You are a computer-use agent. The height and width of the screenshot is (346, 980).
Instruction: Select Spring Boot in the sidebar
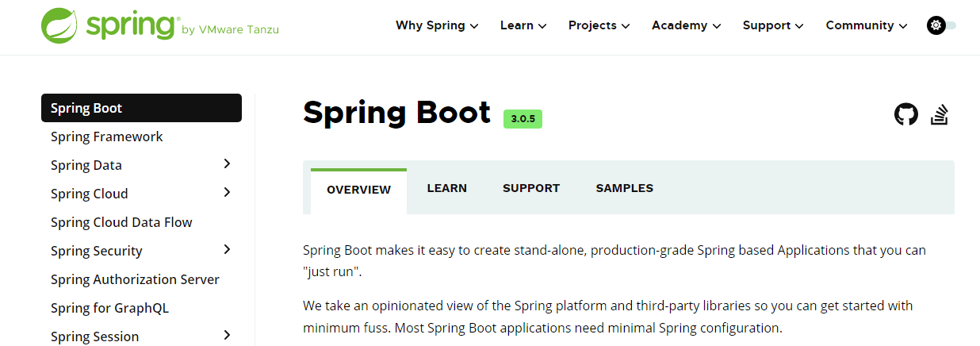141,108
